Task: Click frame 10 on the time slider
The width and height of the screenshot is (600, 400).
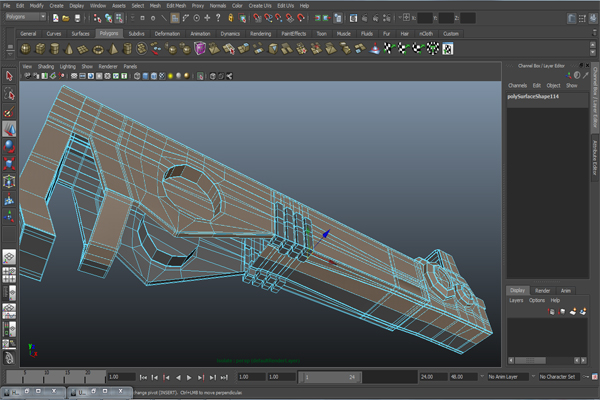Action: (44, 377)
